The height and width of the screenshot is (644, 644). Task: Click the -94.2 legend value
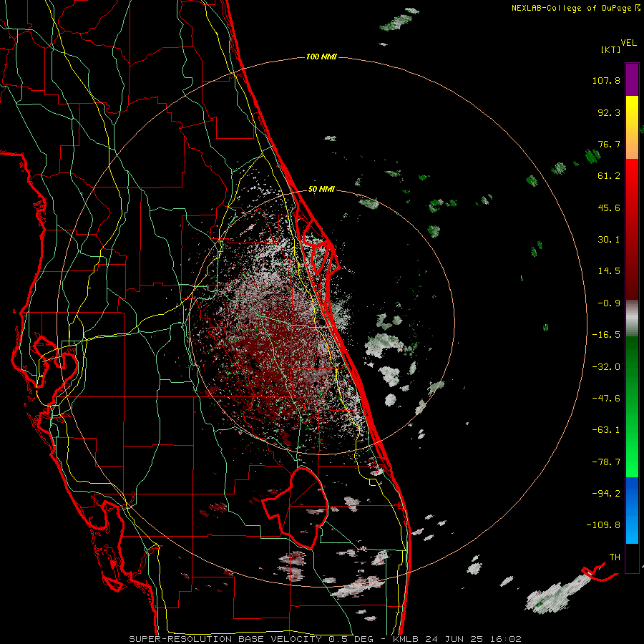coord(606,493)
